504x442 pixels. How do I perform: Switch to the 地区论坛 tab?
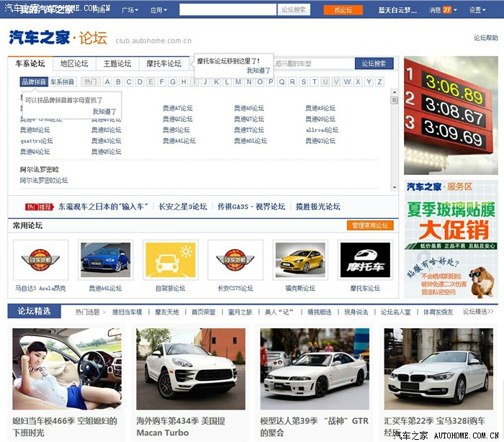[74, 63]
